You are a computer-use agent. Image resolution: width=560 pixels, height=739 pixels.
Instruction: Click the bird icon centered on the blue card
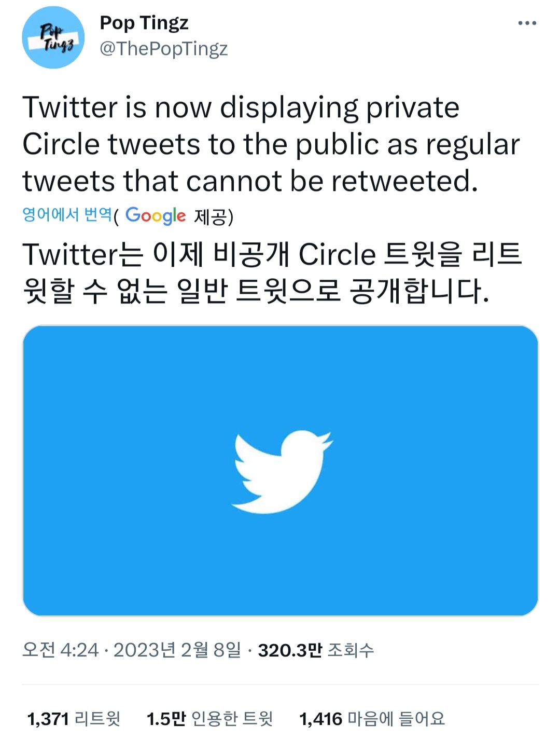280,470
